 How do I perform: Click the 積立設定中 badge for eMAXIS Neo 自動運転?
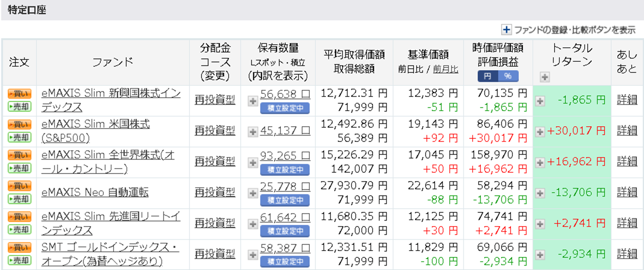click(285, 200)
